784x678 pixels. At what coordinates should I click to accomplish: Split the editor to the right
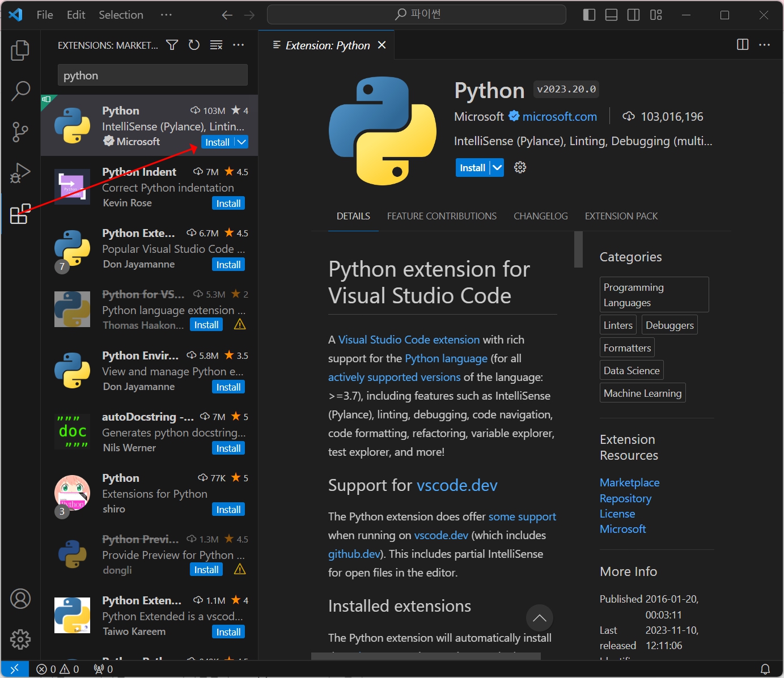(x=743, y=45)
